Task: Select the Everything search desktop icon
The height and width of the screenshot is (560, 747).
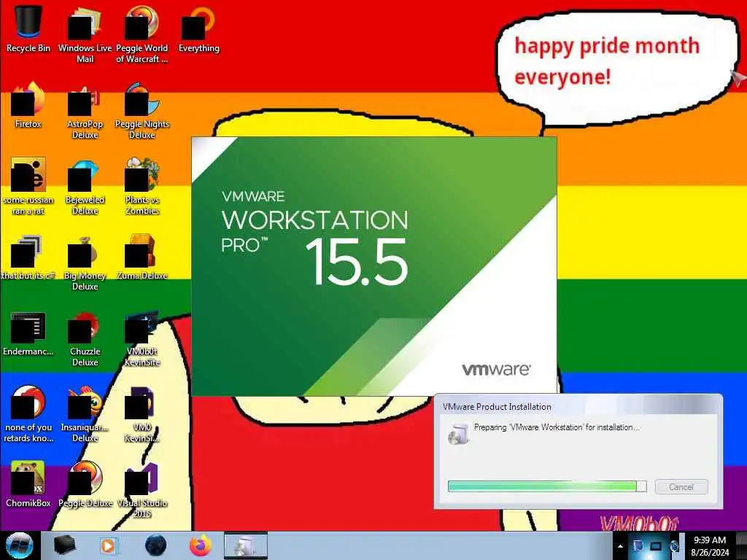Action: (x=198, y=28)
